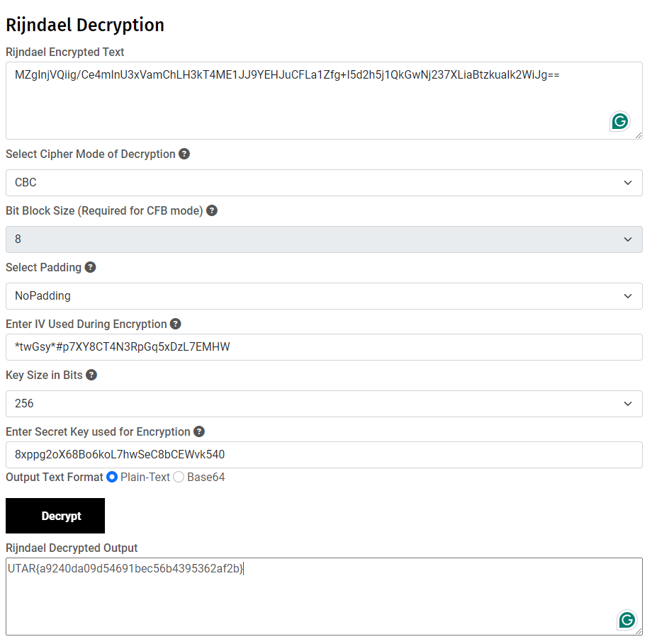Screen dimensions: 652x644
Task: Select the Base64 output format
Action: pyautogui.click(x=179, y=478)
